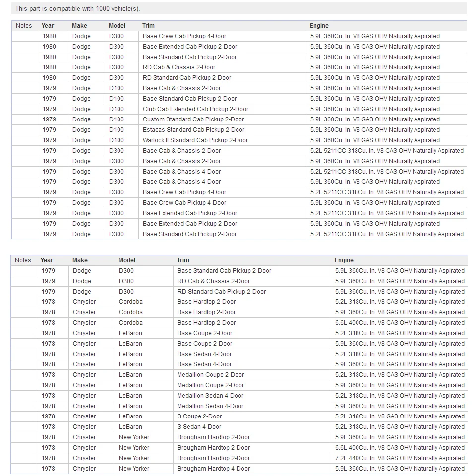Select trim '1980 Base Crew Cab Pickup 4-Door'
Screen dimensions: 476x476
[184, 36]
